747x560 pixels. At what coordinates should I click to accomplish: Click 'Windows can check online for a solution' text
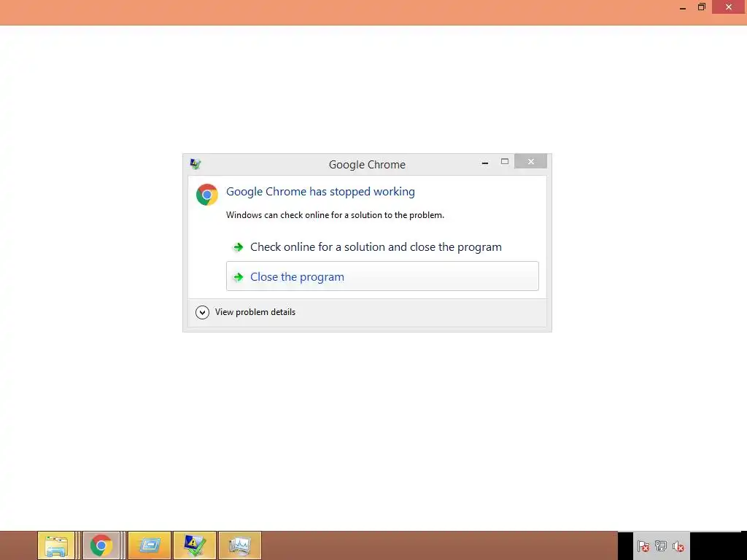(335, 215)
